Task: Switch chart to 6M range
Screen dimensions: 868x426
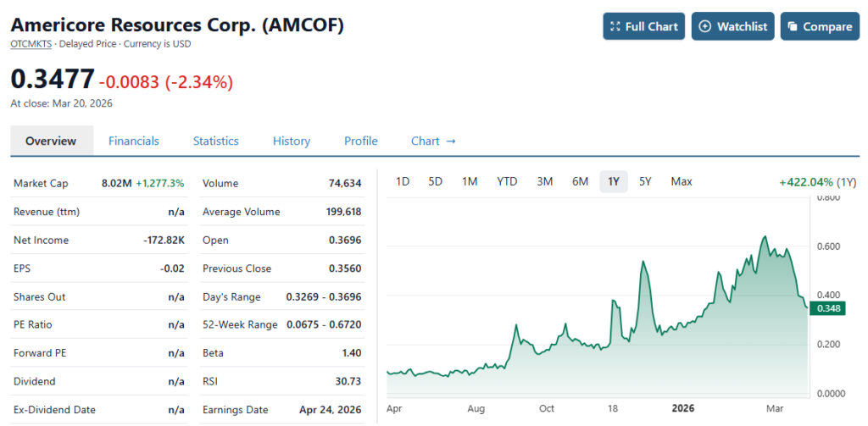Action: 580,181
